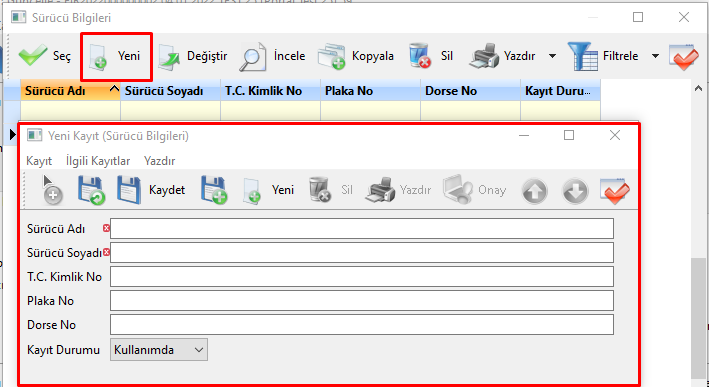Click the T.C. Kimlik No column header
709x387 pixels.
[x=270, y=91]
